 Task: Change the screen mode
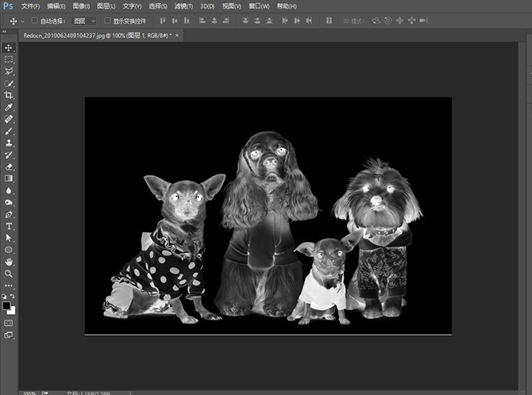(x=9, y=335)
